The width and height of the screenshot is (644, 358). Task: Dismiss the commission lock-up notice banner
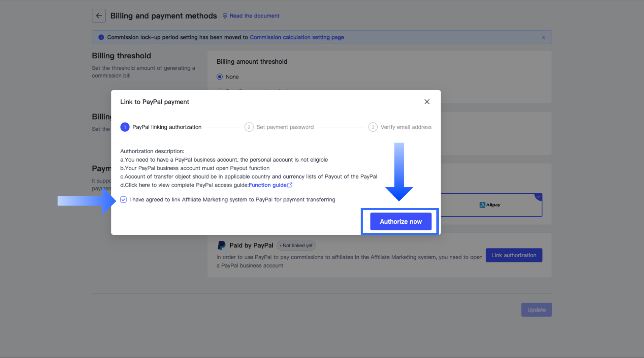543,37
